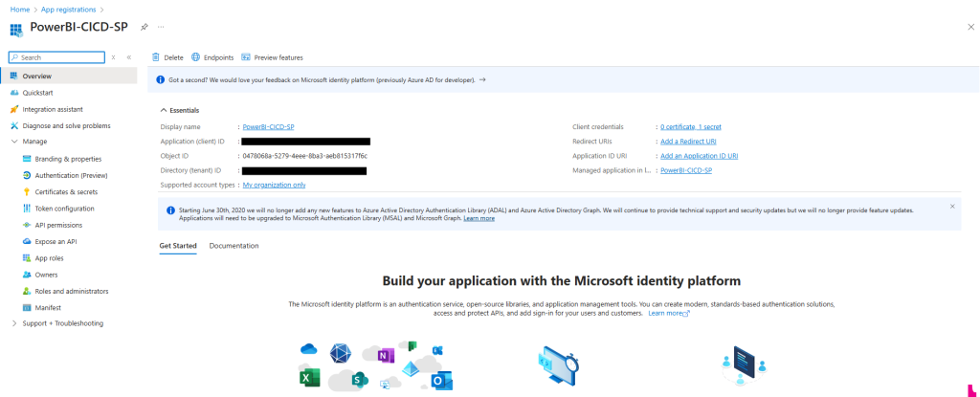Collapse the sidebar with double-chevron button
980x397 pixels.
(x=128, y=57)
